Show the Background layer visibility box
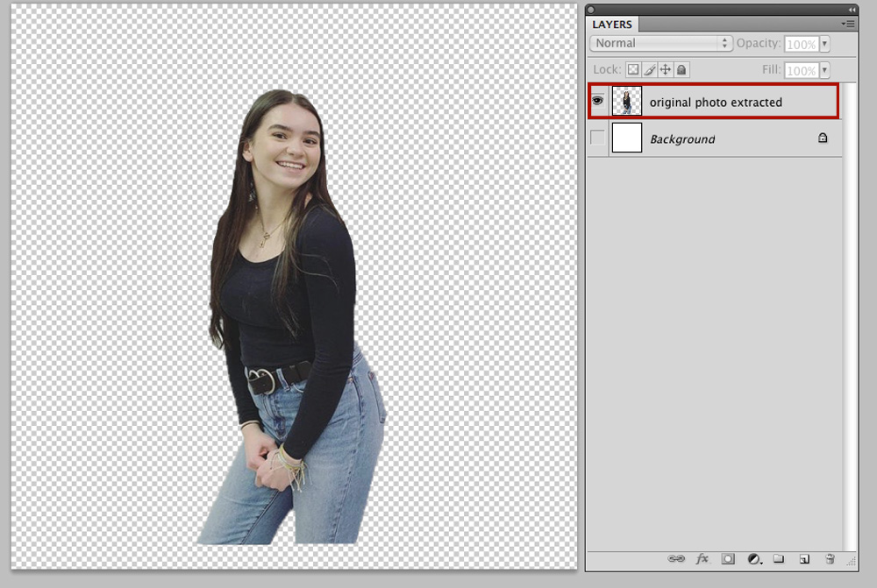This screenshot has height=588, width=877. point(597,138)
